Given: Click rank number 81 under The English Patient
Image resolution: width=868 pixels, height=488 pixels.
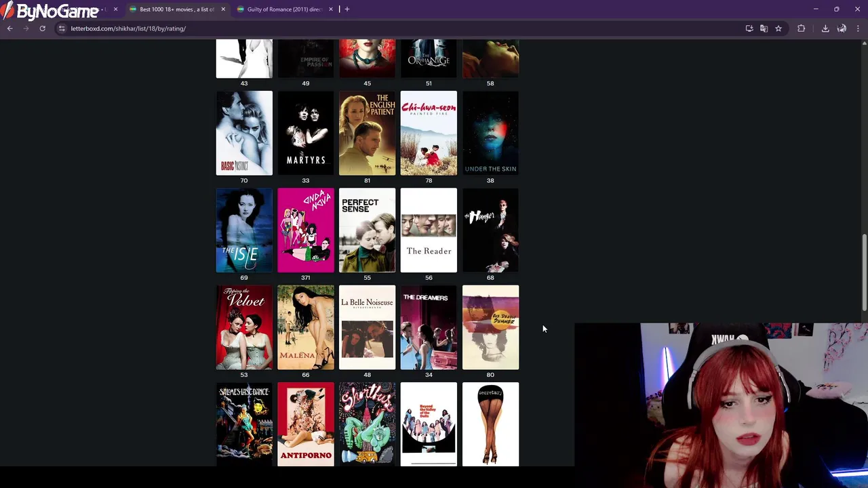Looking at the screenshot, I should pyautogui.click(x=367, y=180).
